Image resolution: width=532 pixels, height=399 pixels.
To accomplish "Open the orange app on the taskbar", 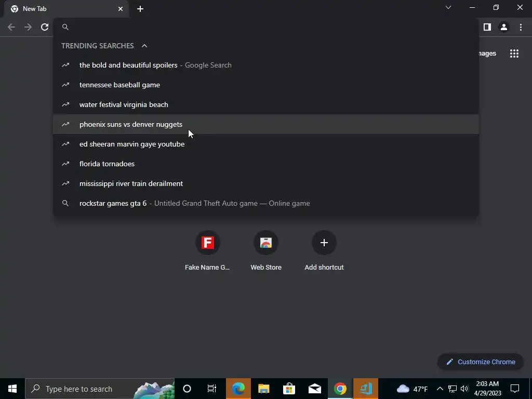I will [366, 389].
